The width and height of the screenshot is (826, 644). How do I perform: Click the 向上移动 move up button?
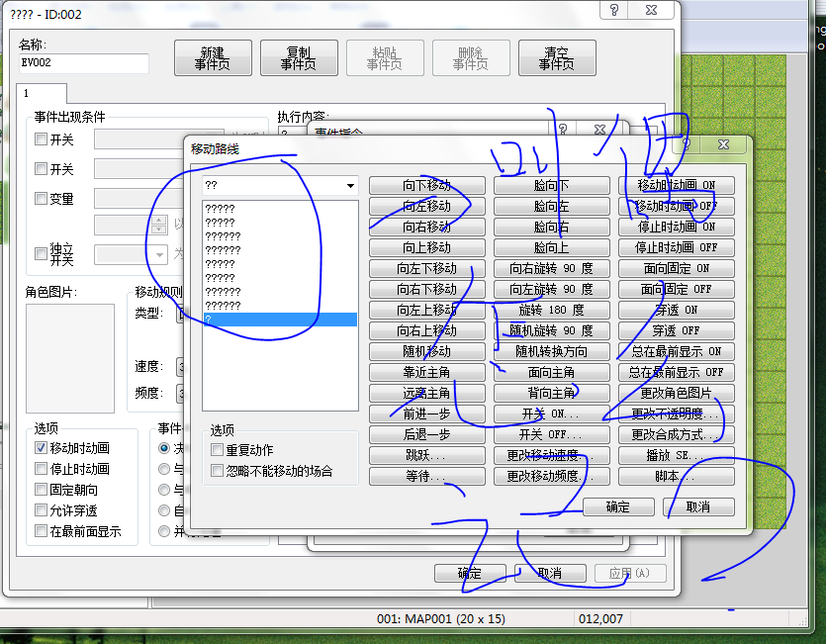(426, 247)
